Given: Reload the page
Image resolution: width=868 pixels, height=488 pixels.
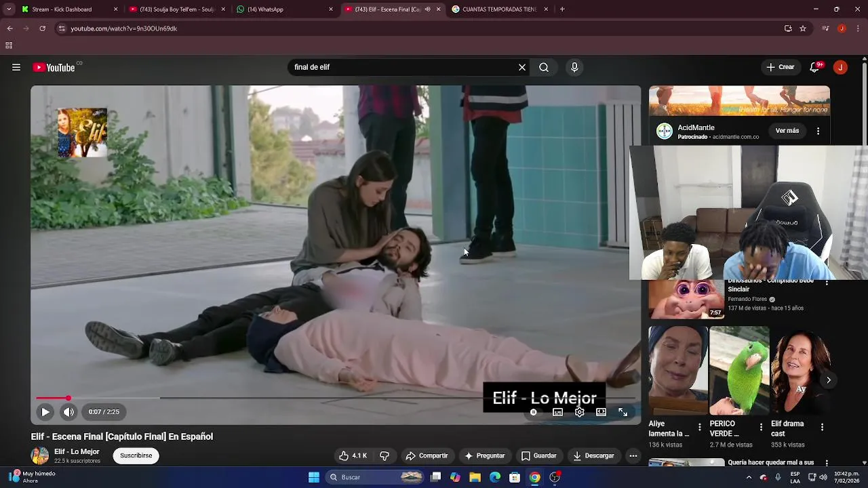Looking at the screenshot, I should [42, 28].
